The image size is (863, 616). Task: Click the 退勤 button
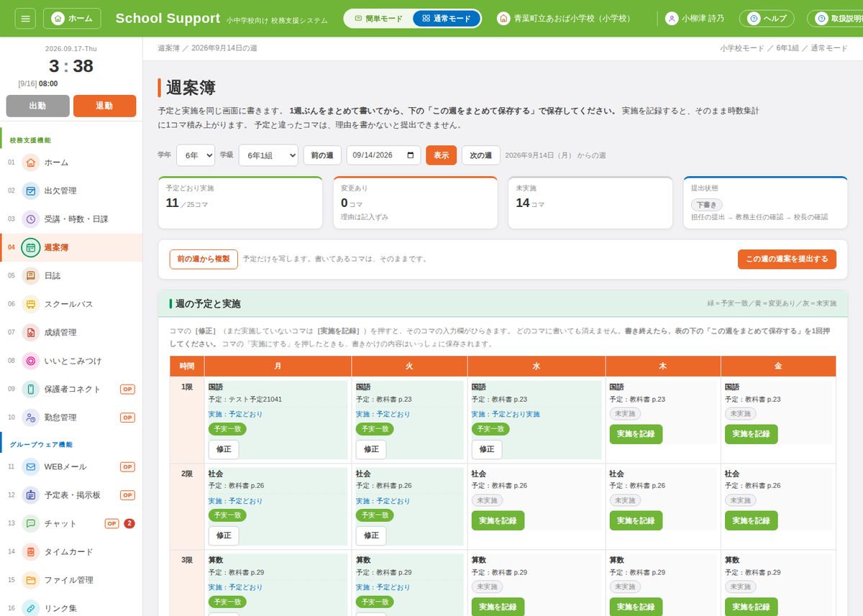tap(104, 106)
